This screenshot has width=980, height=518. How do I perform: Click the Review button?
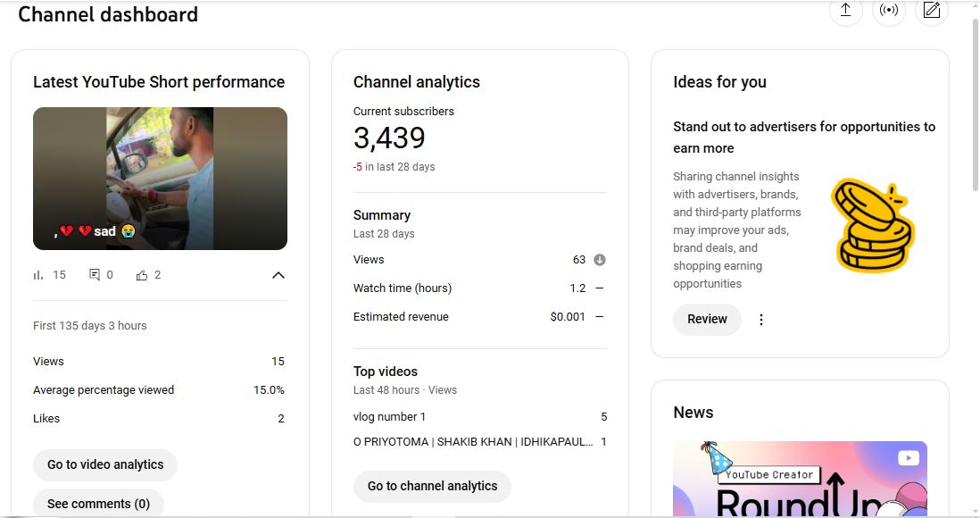(707, 319)
